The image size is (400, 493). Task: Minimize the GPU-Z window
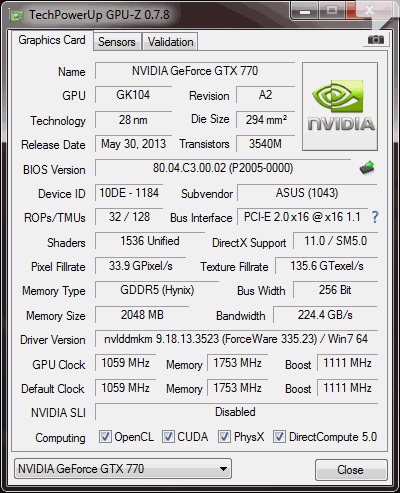click(x=304, y=12)
